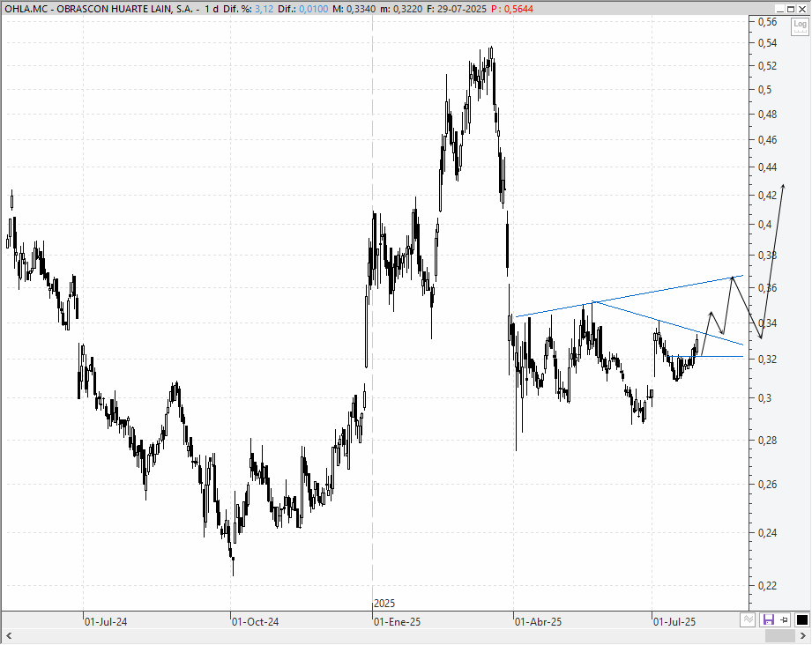The image size is (812, 645).
Task: Click the 0,44 price axis label
Action: [767, 167]
